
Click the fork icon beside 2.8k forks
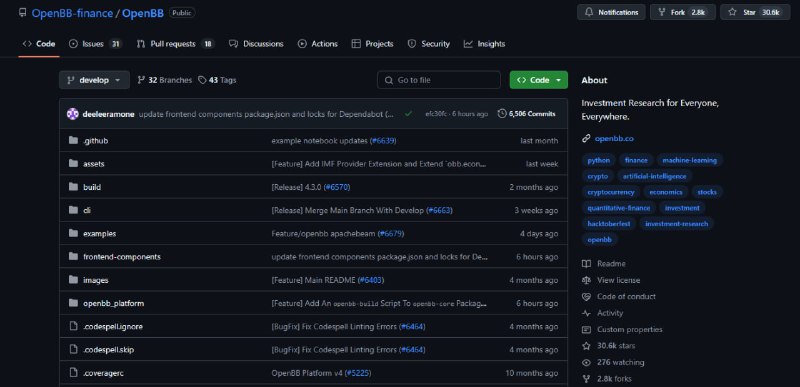click(x=587, y=379)
